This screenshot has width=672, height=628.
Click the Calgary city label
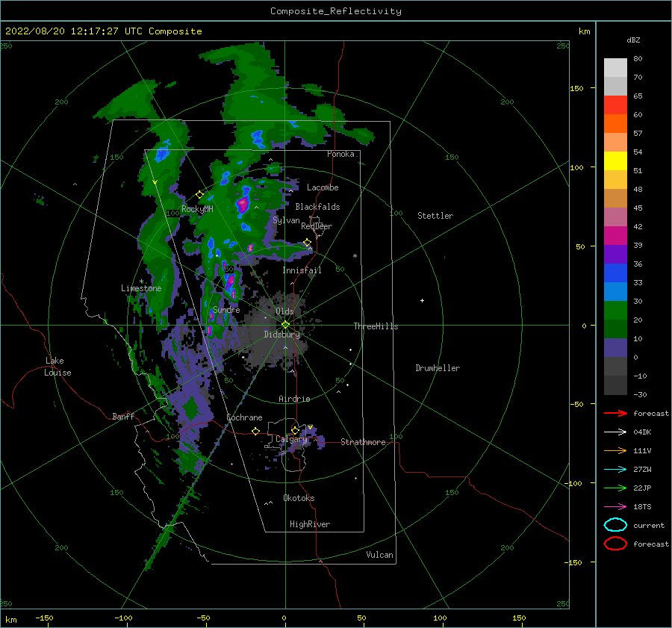click(x=291, y=439)
